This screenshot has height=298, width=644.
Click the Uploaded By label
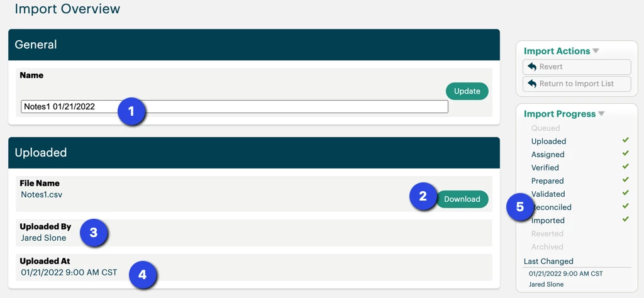coord(45,226)
